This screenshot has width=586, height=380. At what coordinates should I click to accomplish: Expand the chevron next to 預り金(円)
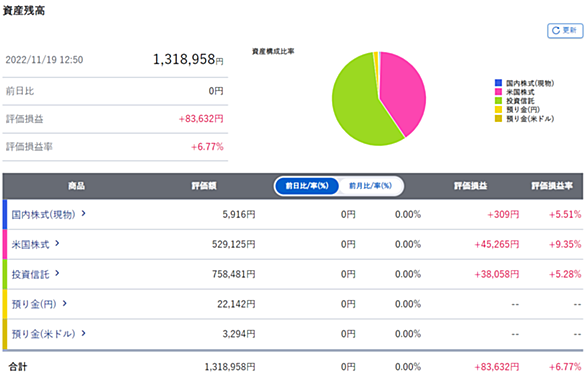[65, 303]
